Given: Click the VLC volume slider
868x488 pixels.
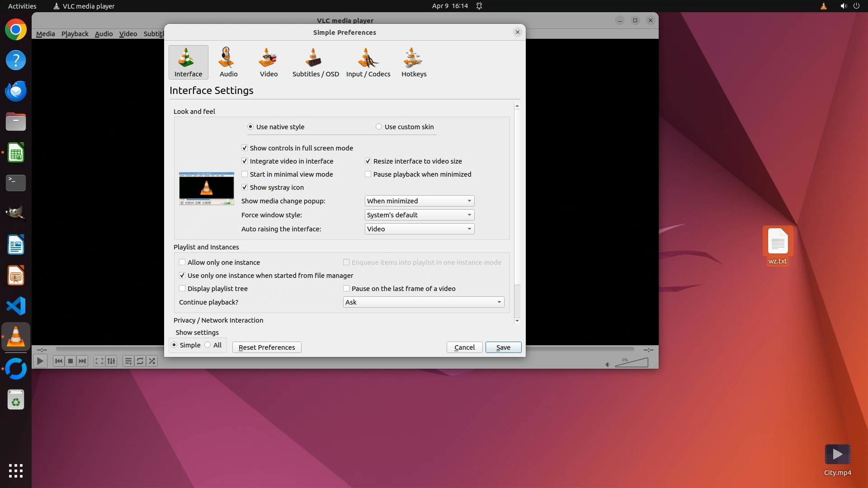Looking at the screenshot, I should click(633, 363).
